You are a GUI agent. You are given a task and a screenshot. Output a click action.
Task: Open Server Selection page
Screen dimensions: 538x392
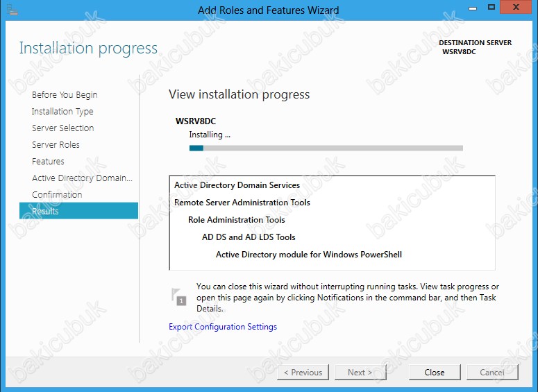(62, 128)
